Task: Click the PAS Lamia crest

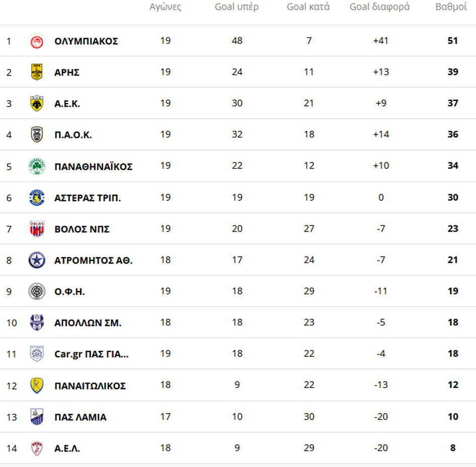Action: click(37, 417)
